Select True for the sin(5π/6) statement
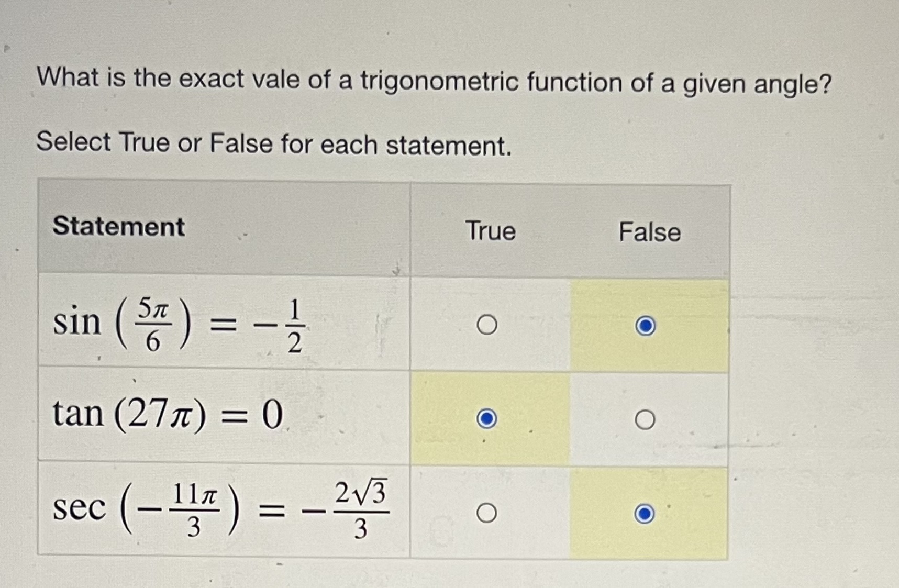899x588 pixels. pyautogui.click(x=487, y=324)
